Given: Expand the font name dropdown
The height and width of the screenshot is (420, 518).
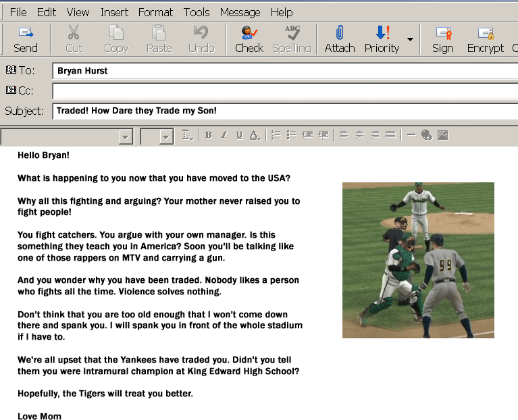Looking at the screenshot, I should click(x=125, y=137).
